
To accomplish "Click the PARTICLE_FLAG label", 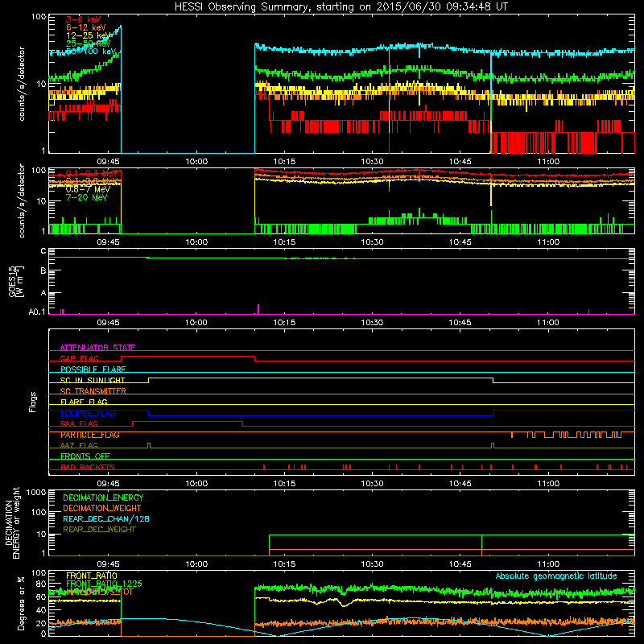I will [90, 435].
